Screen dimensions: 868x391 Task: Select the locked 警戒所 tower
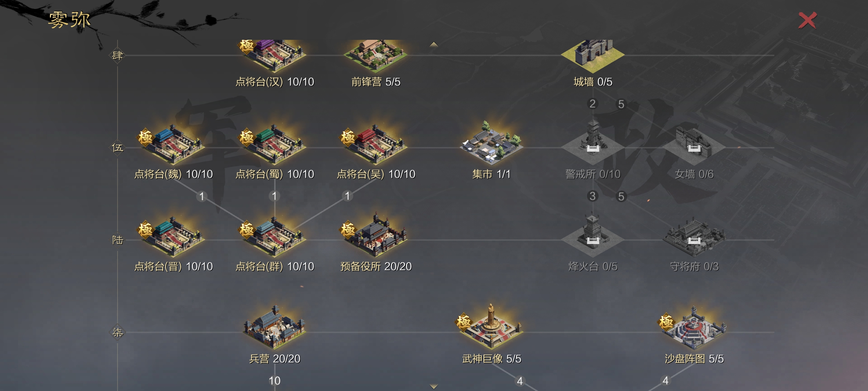[592, 143]
